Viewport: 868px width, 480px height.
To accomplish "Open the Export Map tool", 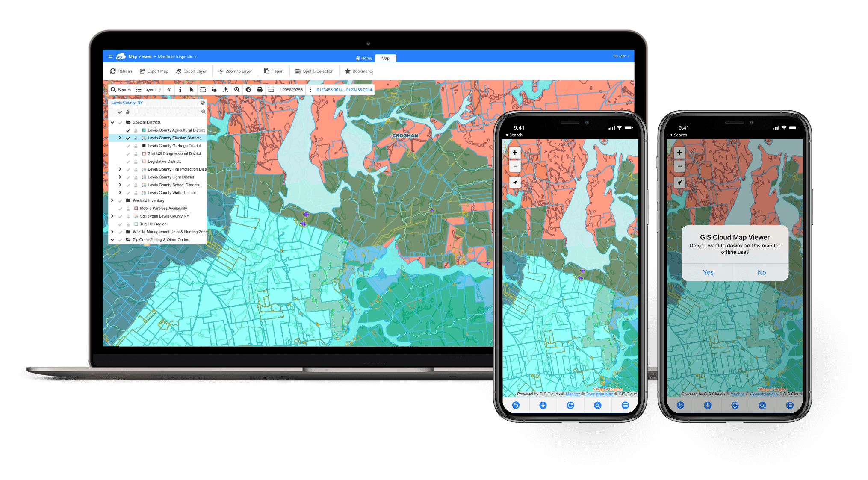I will [x=154, y=71].
